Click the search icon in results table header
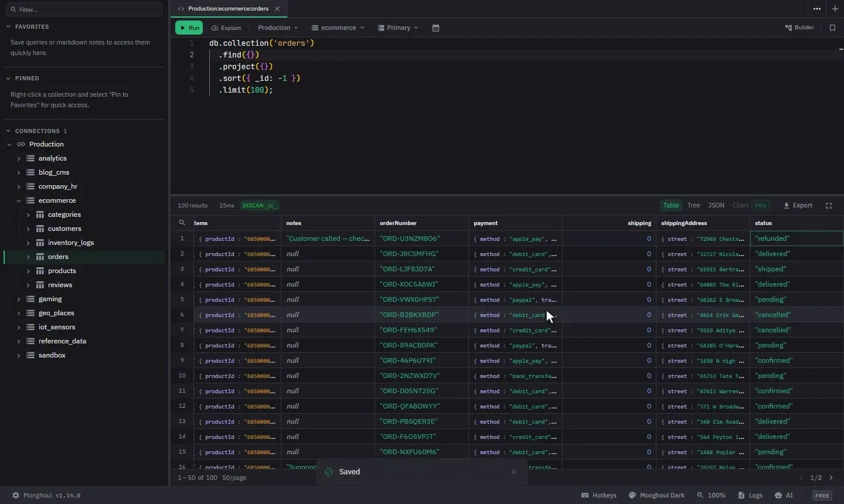Viewport: 844px width, 504px height. point(182,223)
